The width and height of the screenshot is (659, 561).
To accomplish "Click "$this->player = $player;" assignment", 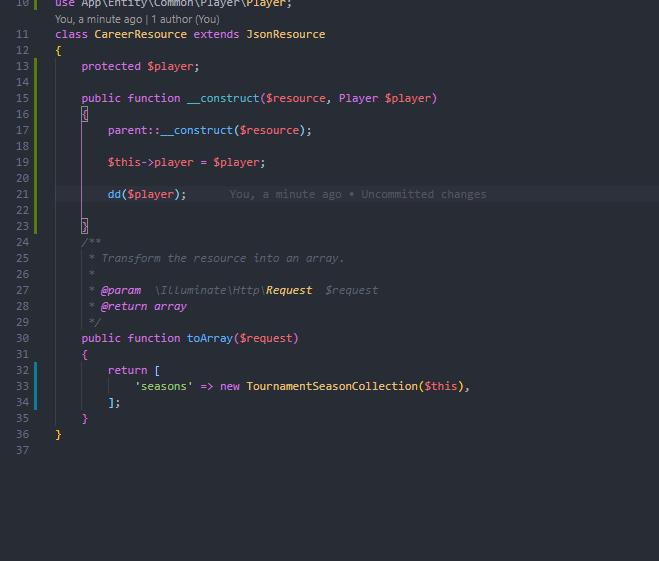I will click(x=187, y=162).
